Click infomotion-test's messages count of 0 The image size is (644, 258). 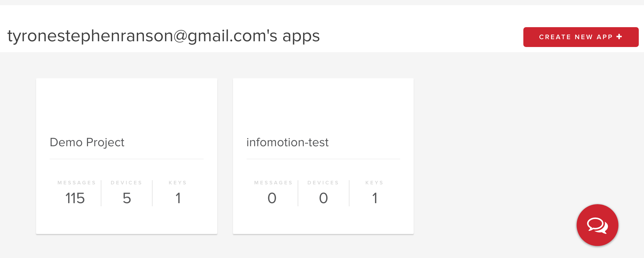pos(272,198)
